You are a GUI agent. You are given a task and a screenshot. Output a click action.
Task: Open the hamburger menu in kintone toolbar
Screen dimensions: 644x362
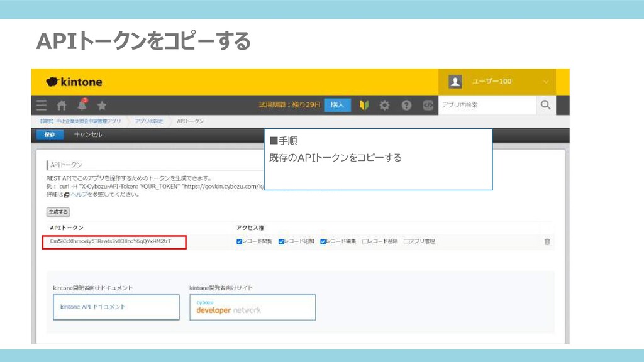point(42,106)
